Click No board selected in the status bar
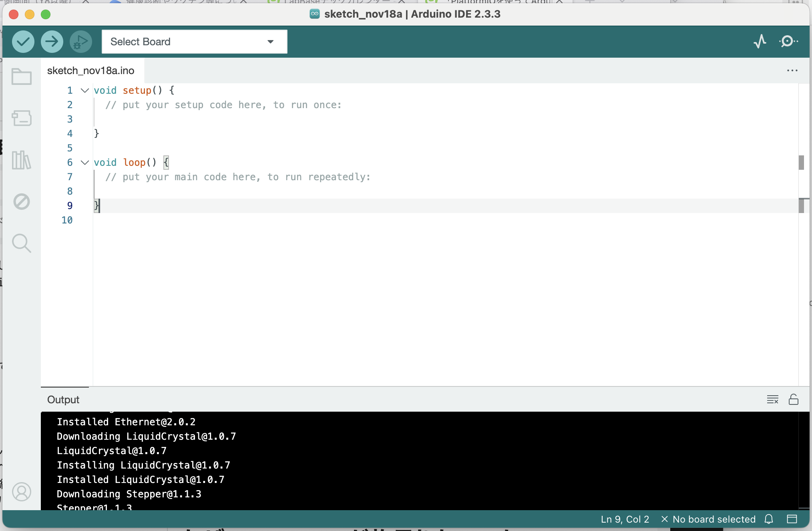 pos(714,519)
